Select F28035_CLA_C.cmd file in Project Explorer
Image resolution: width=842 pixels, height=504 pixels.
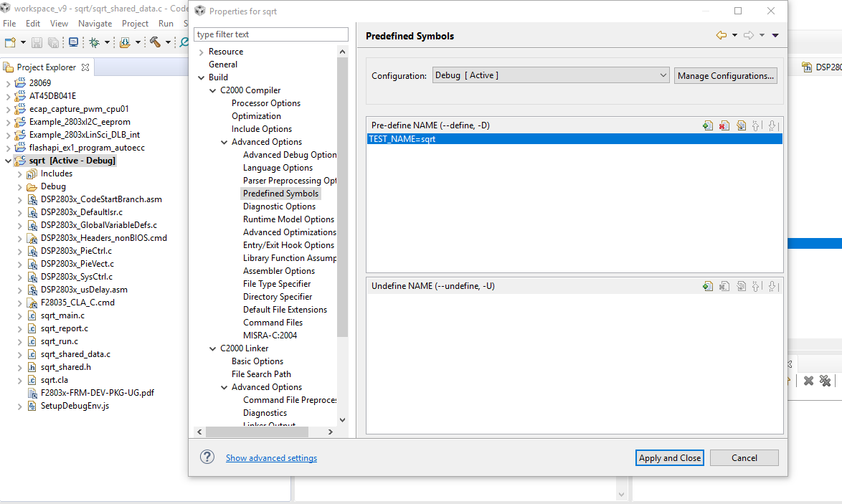pos(77,303)
